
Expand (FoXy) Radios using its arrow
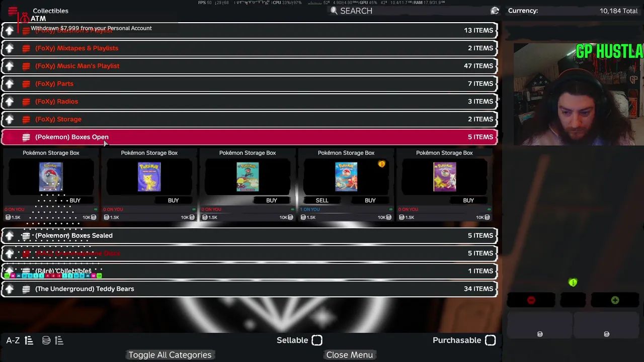pyautogui.click(x=10, y=102)
